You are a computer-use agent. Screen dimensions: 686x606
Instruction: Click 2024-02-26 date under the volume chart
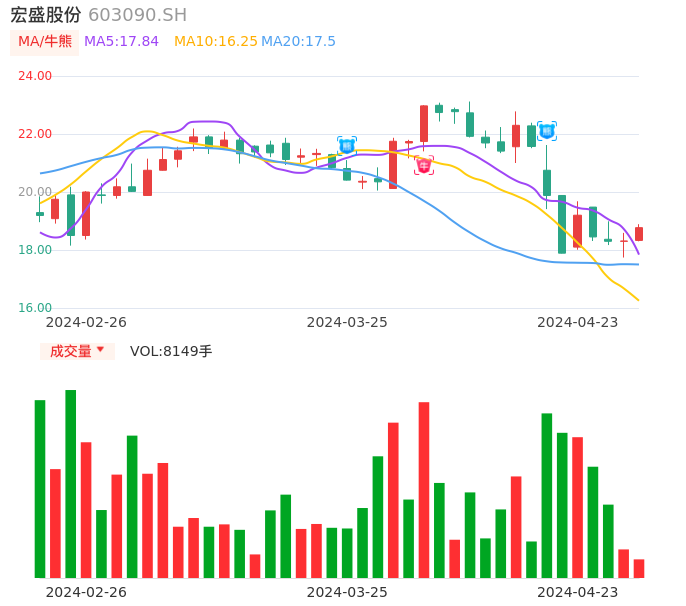[x=86, y=592]
